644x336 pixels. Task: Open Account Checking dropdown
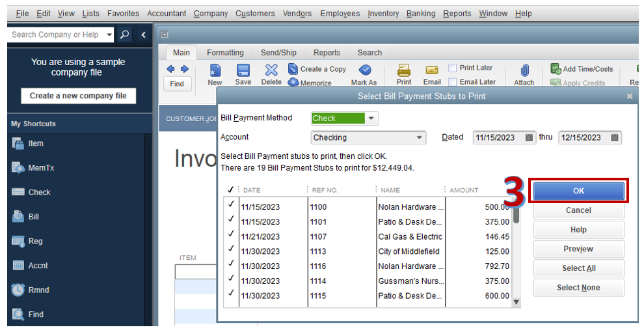pos(419,137)
